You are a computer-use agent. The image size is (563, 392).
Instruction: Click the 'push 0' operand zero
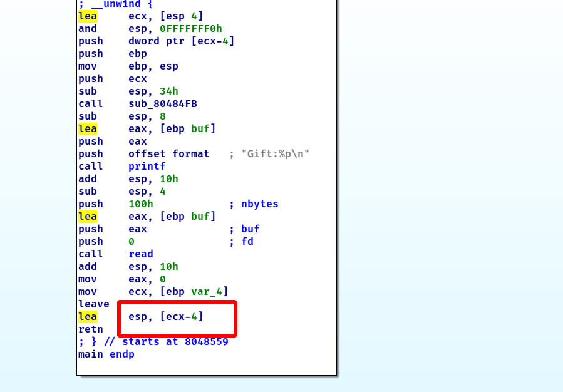click(132, 242)
